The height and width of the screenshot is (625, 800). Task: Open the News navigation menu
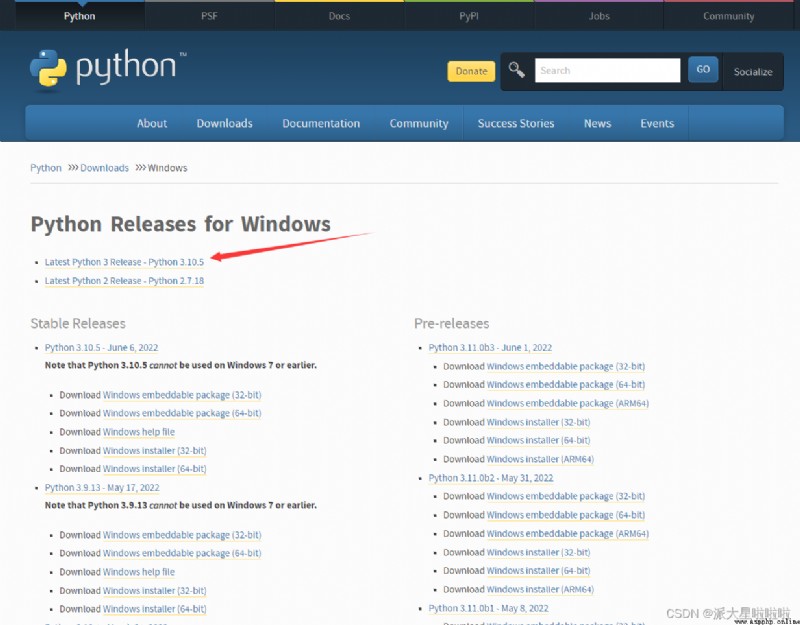[597, 123]
